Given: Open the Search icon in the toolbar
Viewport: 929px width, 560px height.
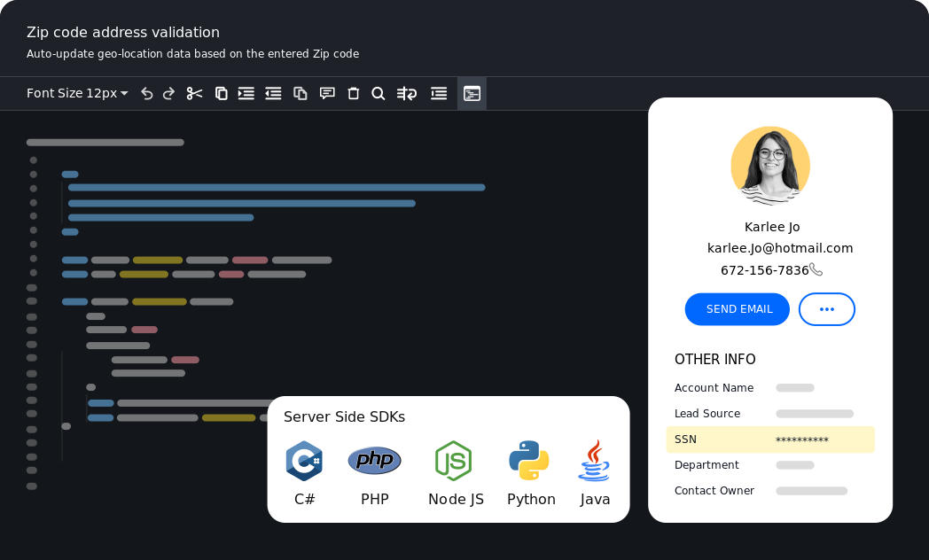Looking at the screenshot, I should point(379,93).
